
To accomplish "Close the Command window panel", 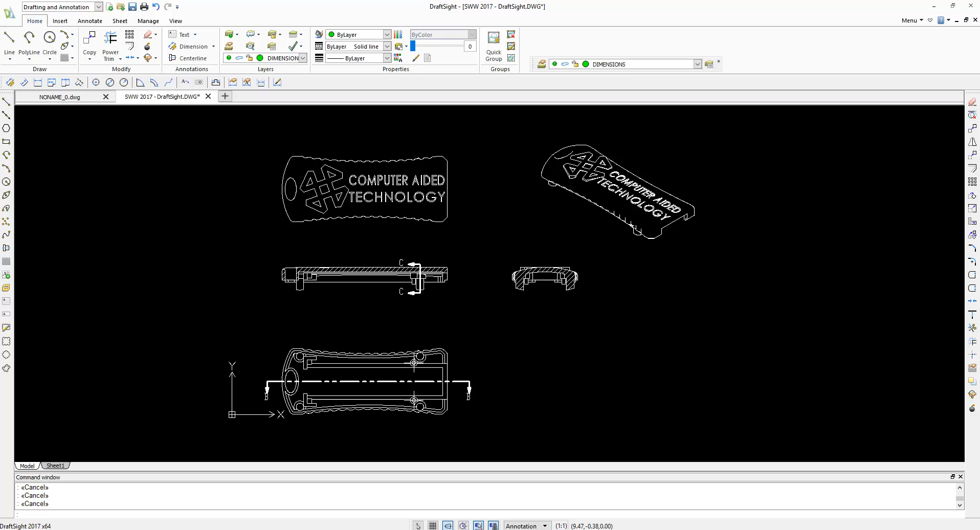I will 960,476.
